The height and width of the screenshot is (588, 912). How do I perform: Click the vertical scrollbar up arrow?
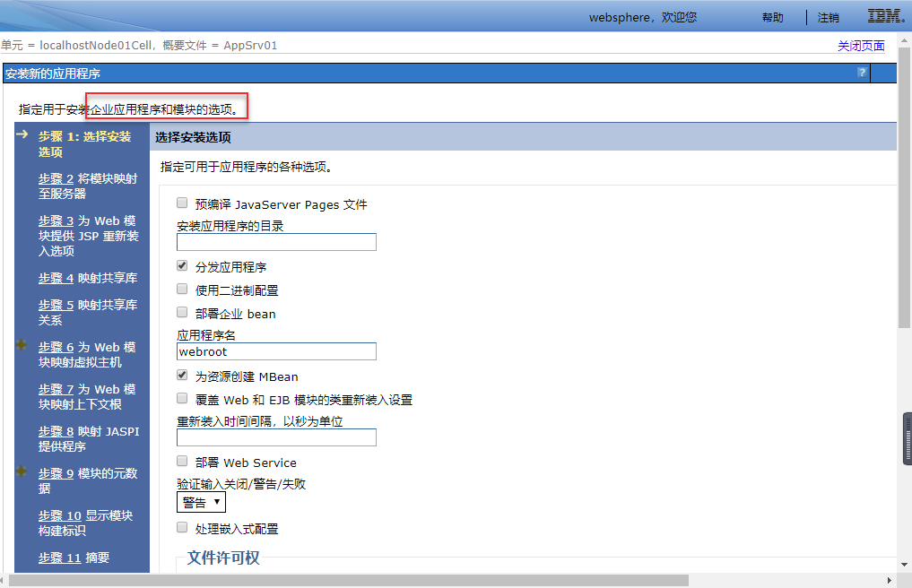click(905, 40)
